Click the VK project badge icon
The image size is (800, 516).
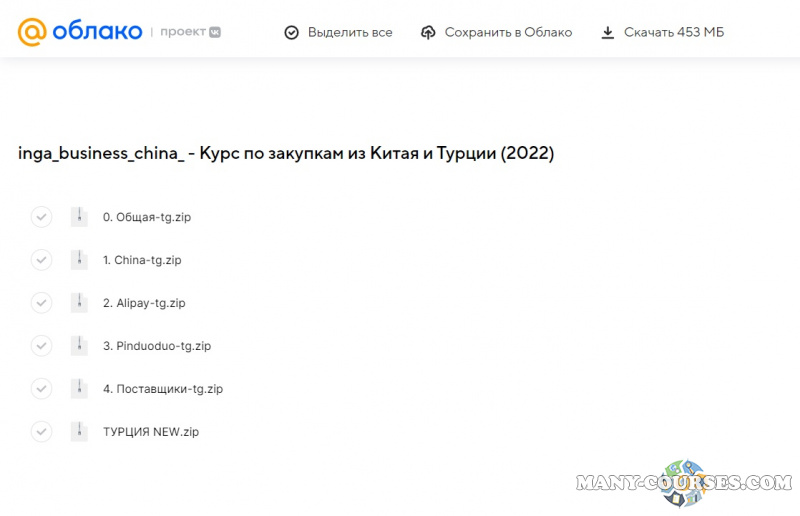click(214, 32)
